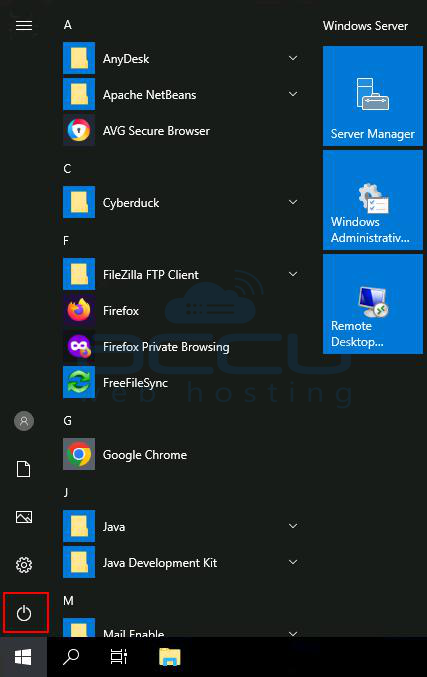Open the Documents sidebar icon
Screen dimensions: 427x677
(x=24, y=469)
